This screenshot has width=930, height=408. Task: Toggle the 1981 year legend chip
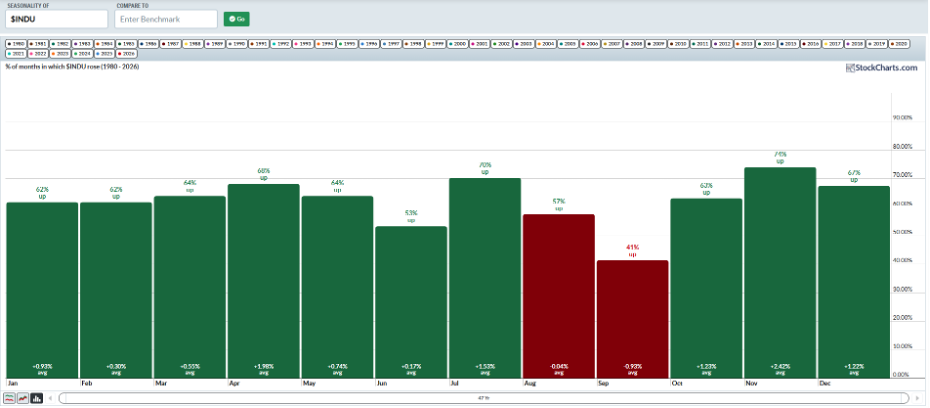[38, 44]
